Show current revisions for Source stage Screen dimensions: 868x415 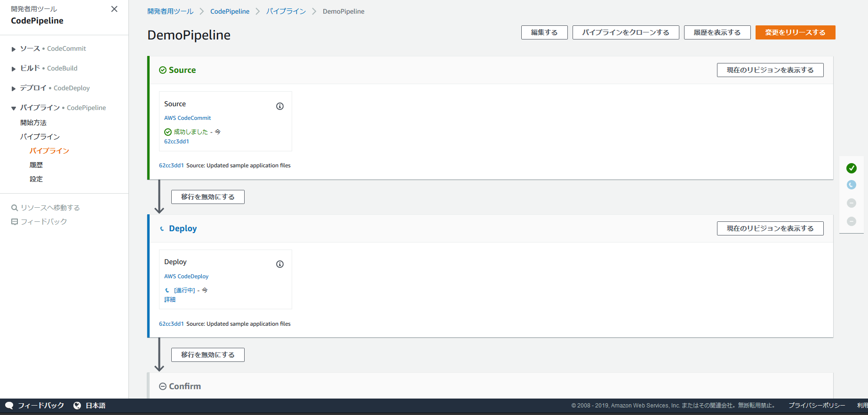[x=770, y=70]
